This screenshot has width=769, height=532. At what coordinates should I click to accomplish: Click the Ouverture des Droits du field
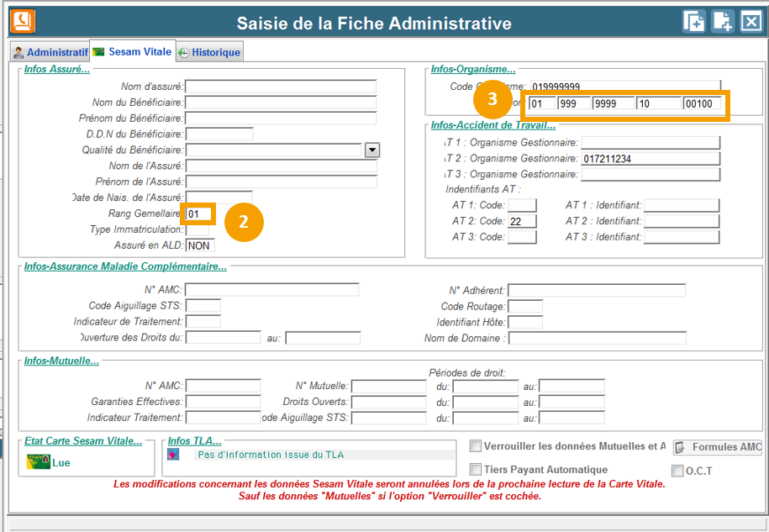click(224, 337)
